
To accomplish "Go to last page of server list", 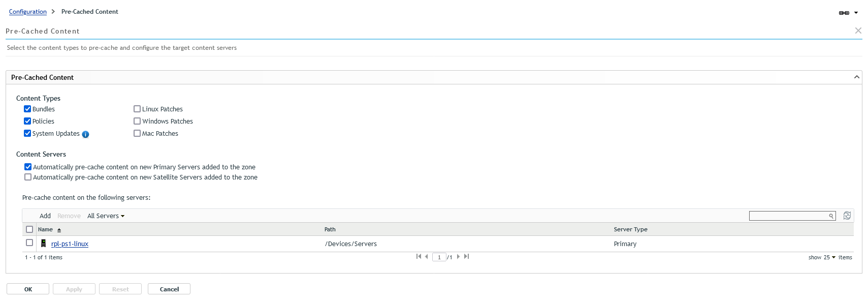I will coord(466,256).
